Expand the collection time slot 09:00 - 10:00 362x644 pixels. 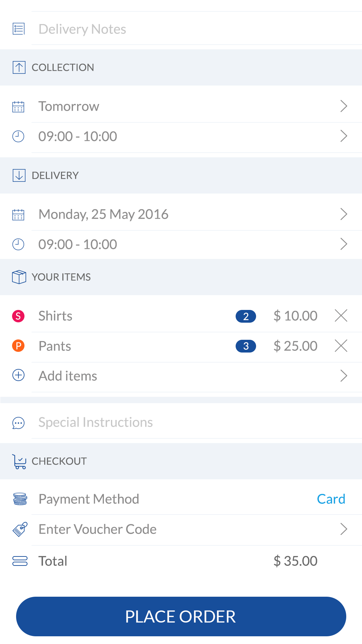point(344,136)
